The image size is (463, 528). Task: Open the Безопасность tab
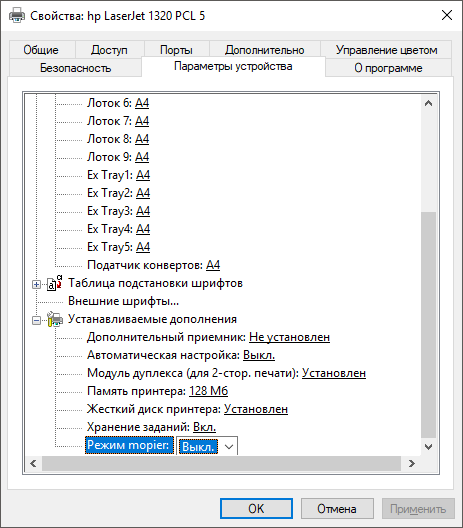(75, 68)
